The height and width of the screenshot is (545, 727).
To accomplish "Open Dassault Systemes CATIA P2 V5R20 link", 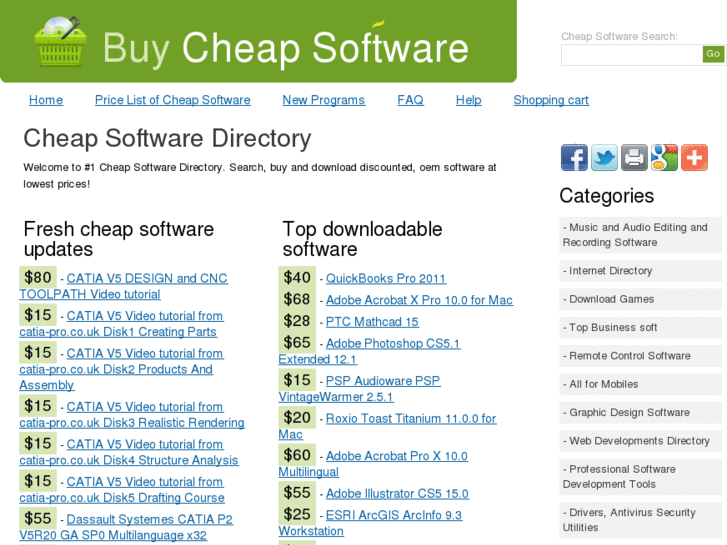I will tap(126, 527).
